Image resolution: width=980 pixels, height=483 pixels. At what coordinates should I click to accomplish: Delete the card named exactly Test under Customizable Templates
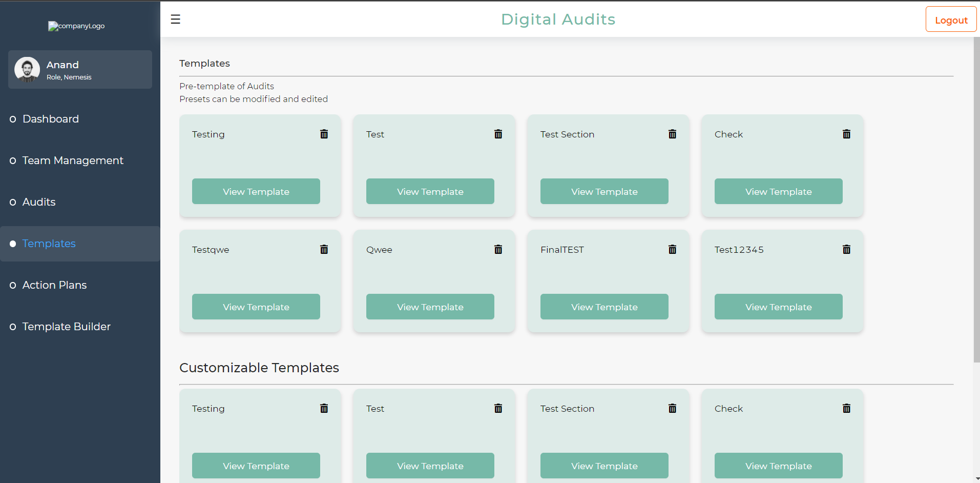498,408
